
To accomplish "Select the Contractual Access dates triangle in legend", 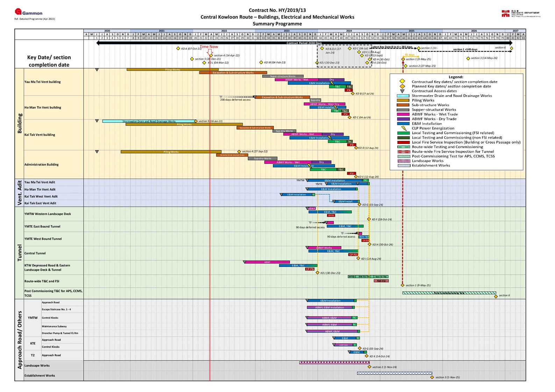I will pos(403,91).
